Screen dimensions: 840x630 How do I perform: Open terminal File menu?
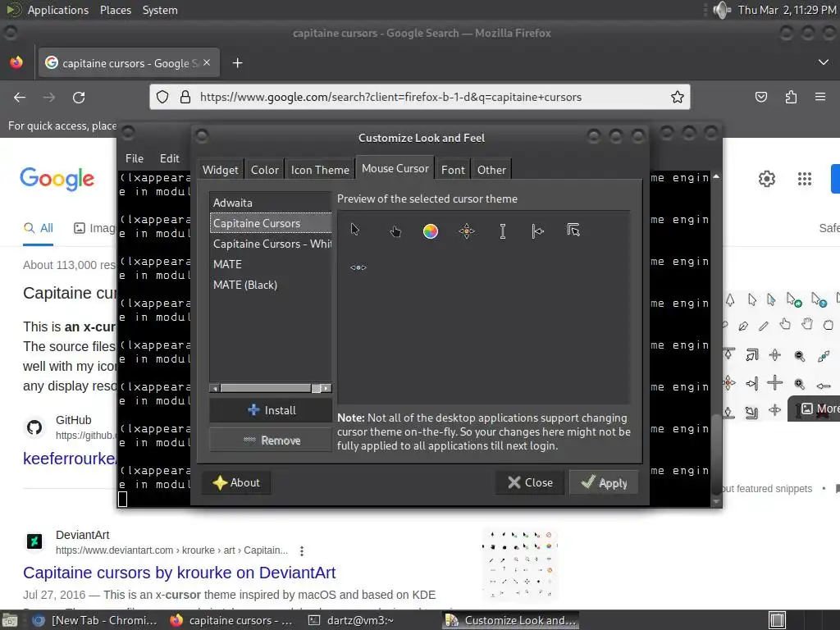(x=135, y=158)
